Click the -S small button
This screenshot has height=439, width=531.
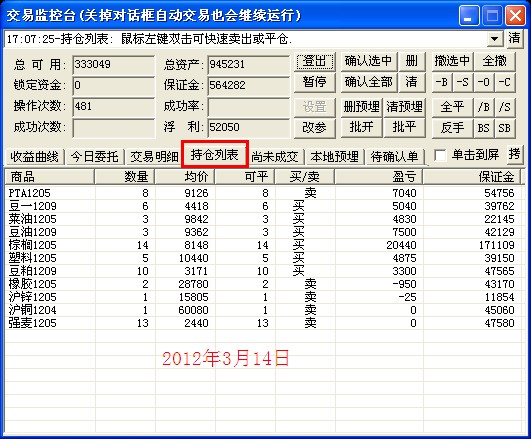(463, 82)
